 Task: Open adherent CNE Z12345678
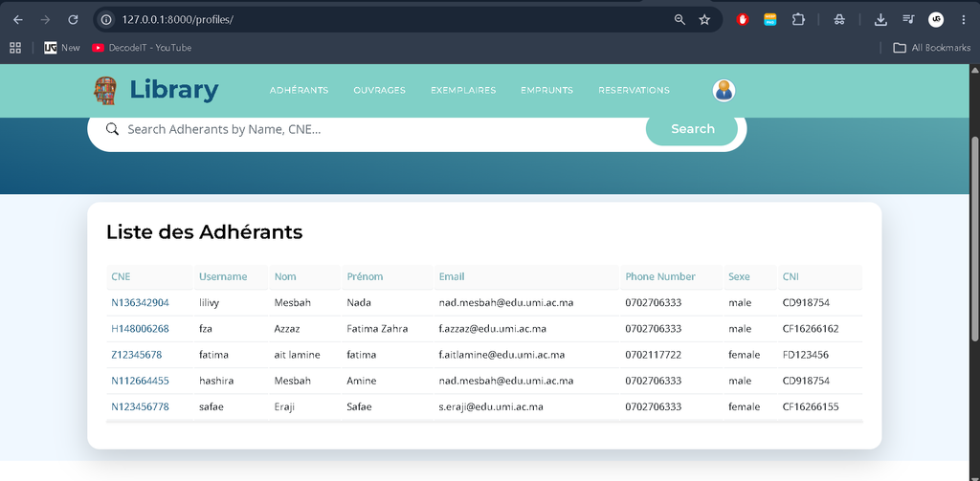pos(136,355)
